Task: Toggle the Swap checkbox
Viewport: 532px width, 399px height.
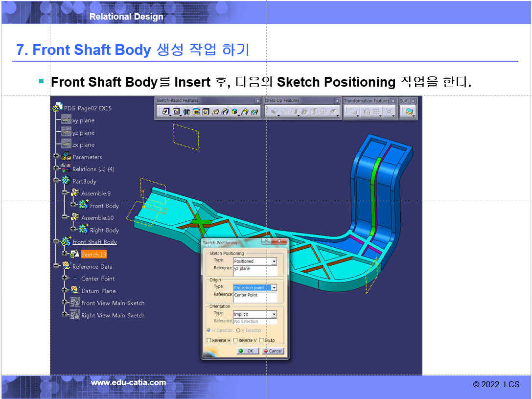Action: [261, 340]
